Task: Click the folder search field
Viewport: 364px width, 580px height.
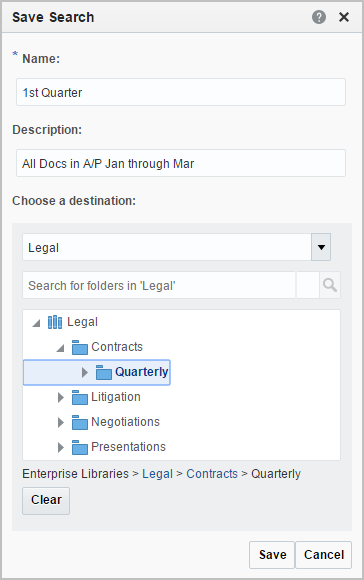Action: point(159,285)
